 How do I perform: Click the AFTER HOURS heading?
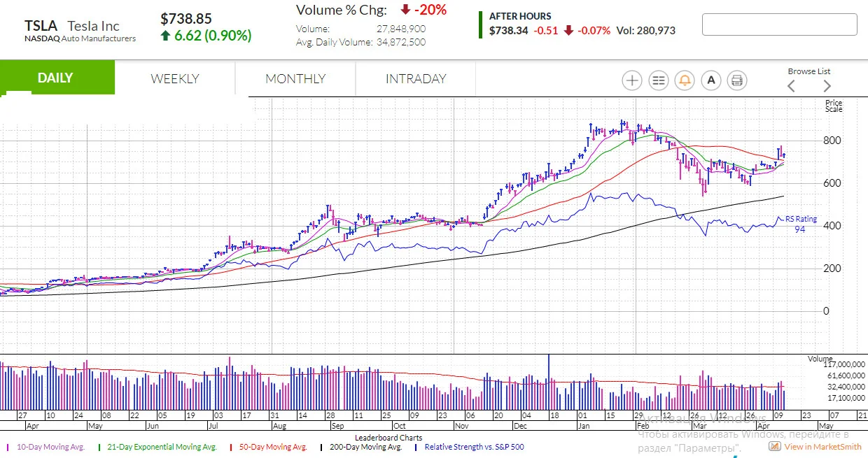pos(520,16)
